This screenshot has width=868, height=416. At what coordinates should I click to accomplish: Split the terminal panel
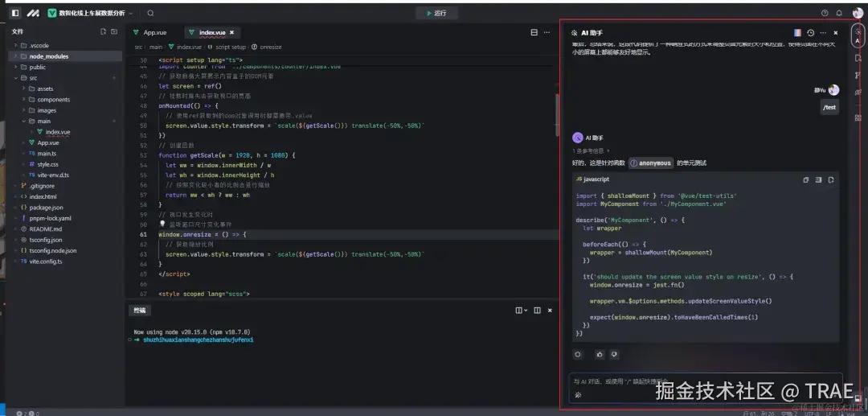537,311
